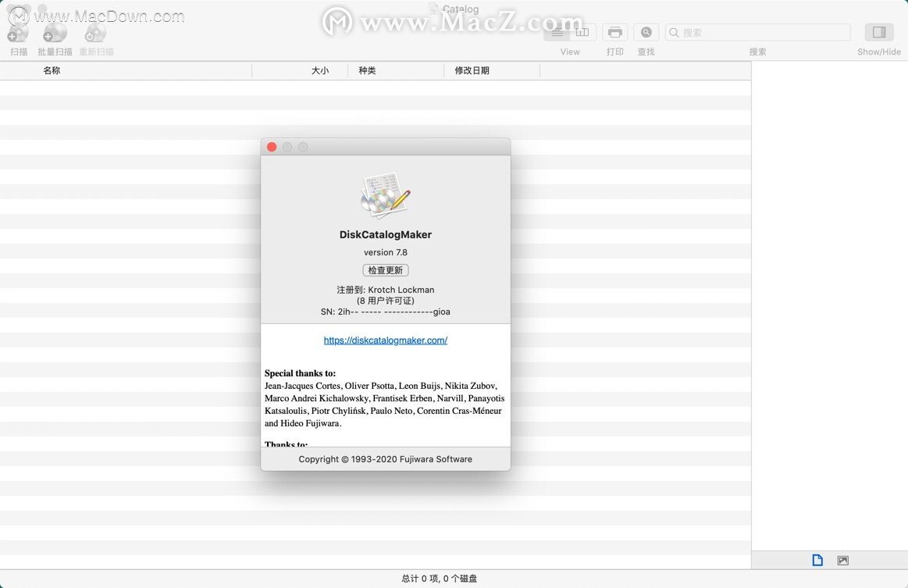This screenshot has width=908, height=588.
Task: Click the 'Catalog' window title
Action: [461, 9]
